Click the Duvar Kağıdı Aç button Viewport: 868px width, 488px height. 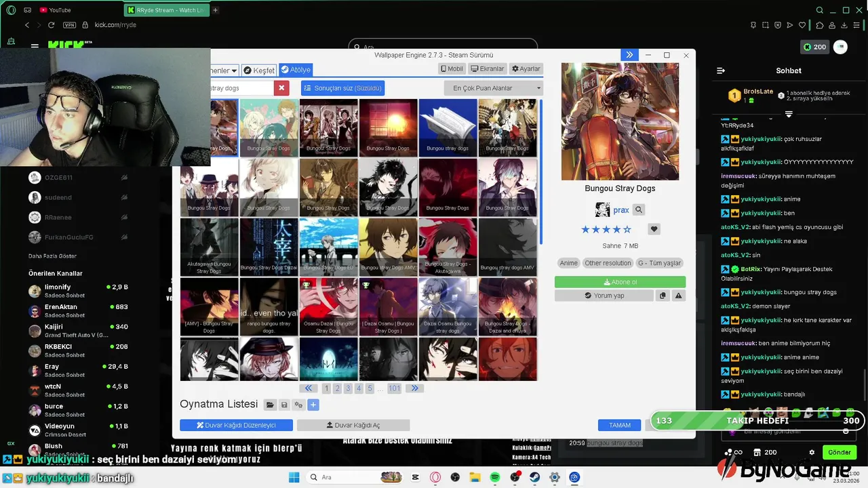pos(353,425)
